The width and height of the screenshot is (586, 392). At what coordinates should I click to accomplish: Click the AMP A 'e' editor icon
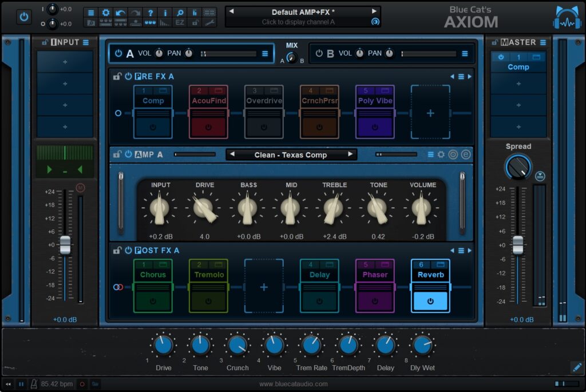466,155
